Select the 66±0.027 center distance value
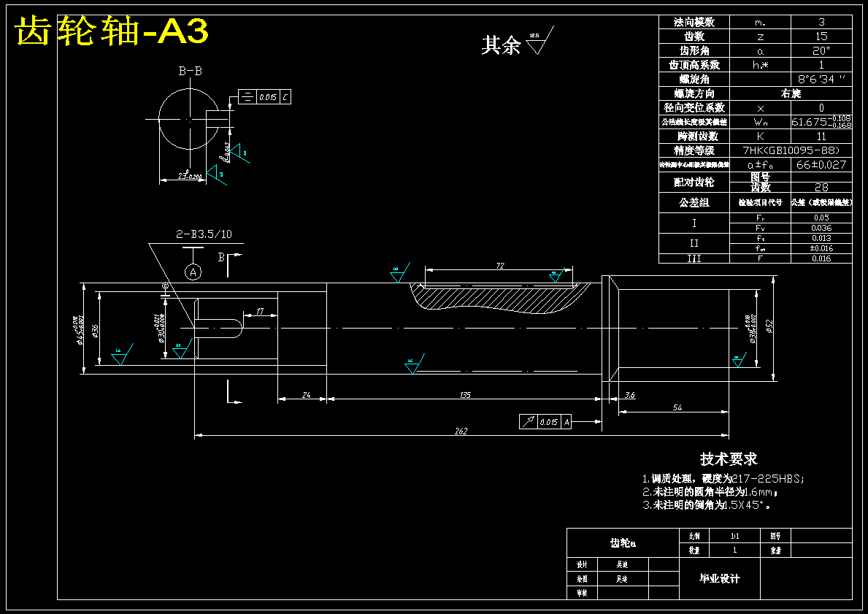Viewport: 868px width, 614px height. (x=821, y=165)
